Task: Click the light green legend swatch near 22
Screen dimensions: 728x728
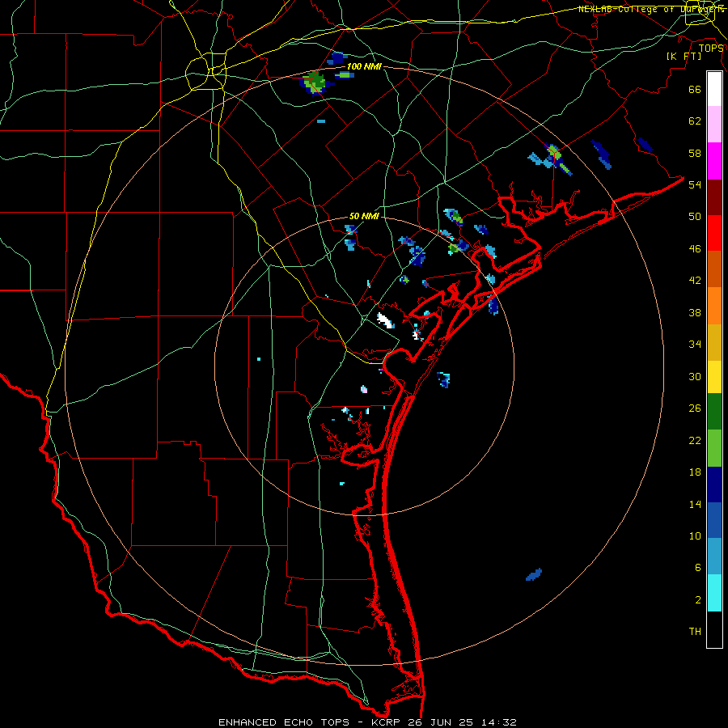Action: click(714, 448)
